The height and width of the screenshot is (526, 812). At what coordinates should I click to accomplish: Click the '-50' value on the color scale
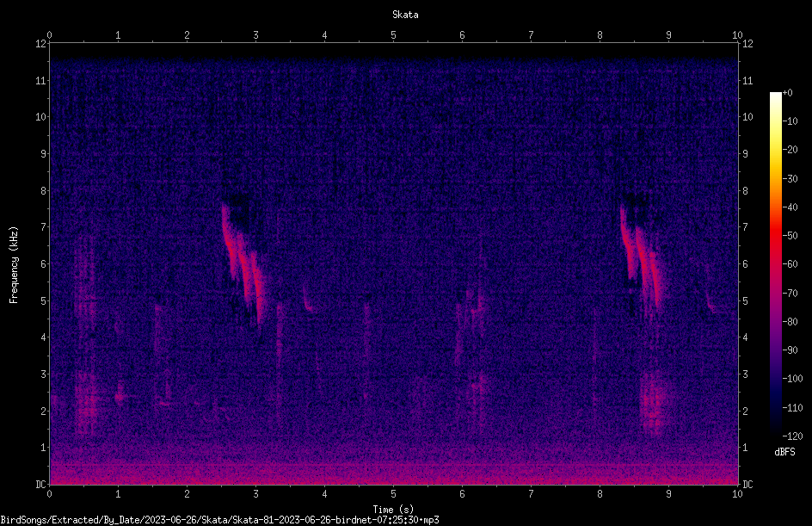point(790,236)
